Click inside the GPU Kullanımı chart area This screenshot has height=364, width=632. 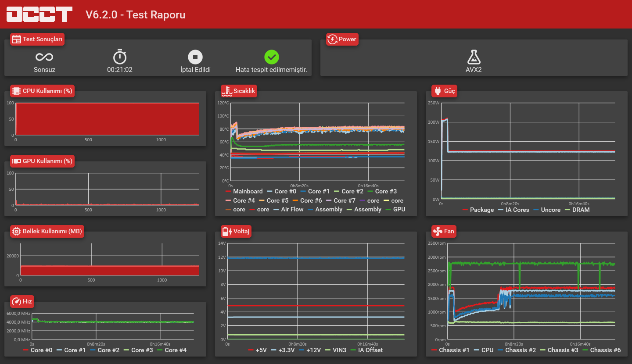(107, 189)
